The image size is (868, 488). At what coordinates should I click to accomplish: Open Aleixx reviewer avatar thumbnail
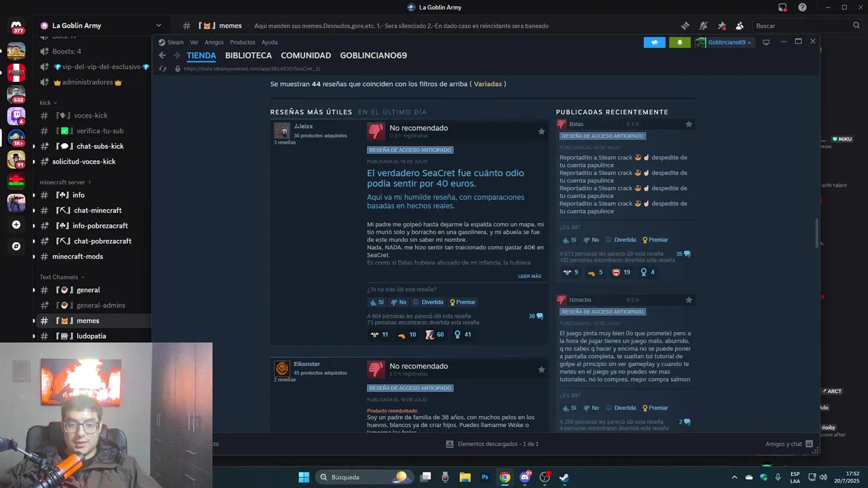pos(281,130)
